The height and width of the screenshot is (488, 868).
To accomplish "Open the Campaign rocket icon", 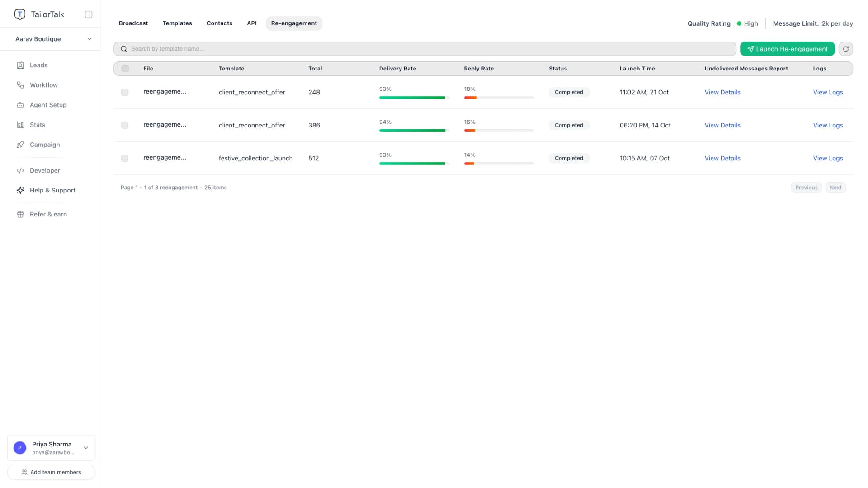I will tap(20, 145).
